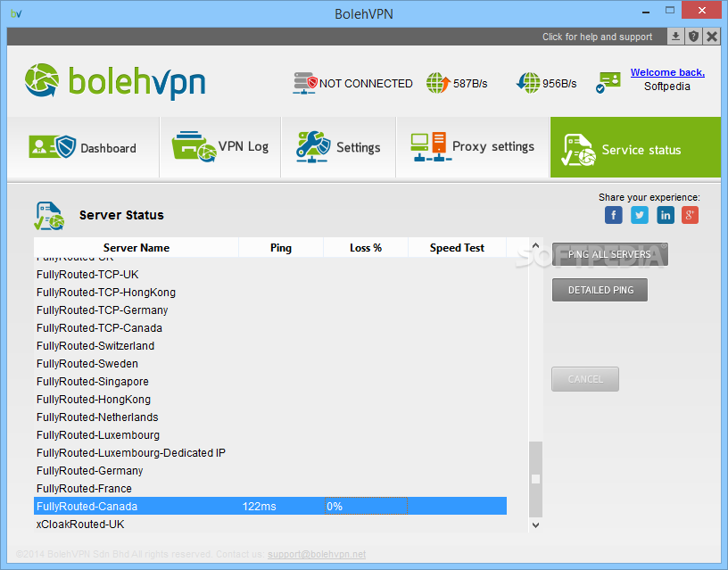The image size is (728, 570).
Task: Select FullyRouted-TCP-HongKong server row
Action: tap(270, 293)
